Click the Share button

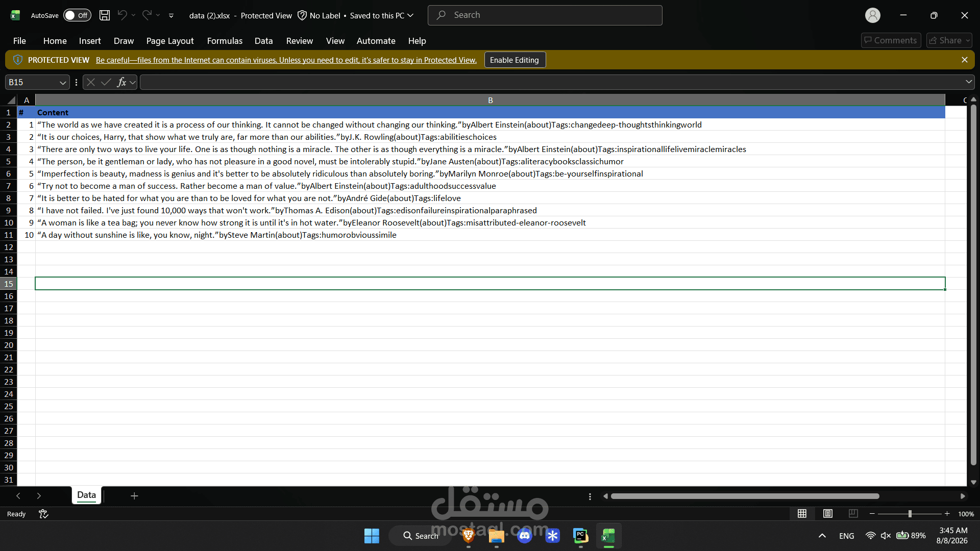pyautogui.click(x=949, y=40)
